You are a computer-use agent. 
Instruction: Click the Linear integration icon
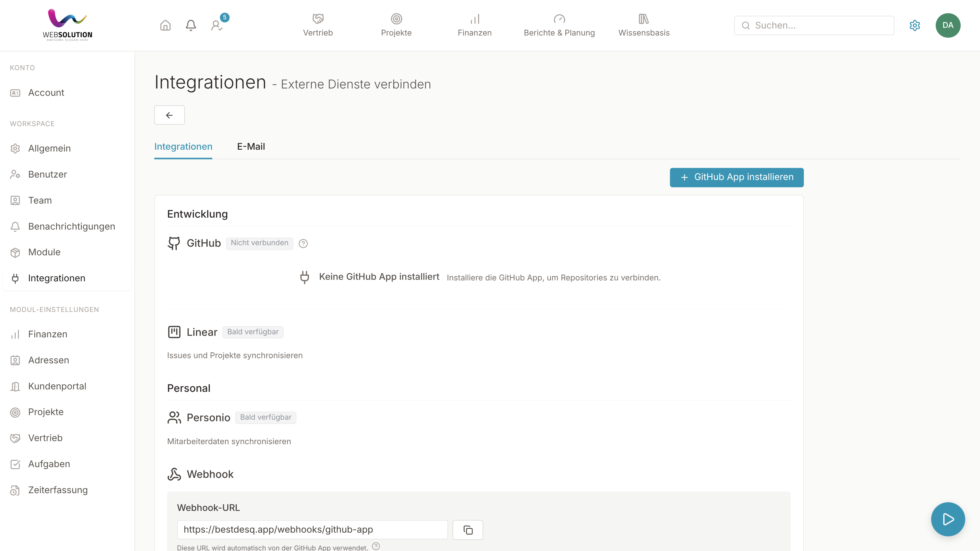tap(174, 332)
